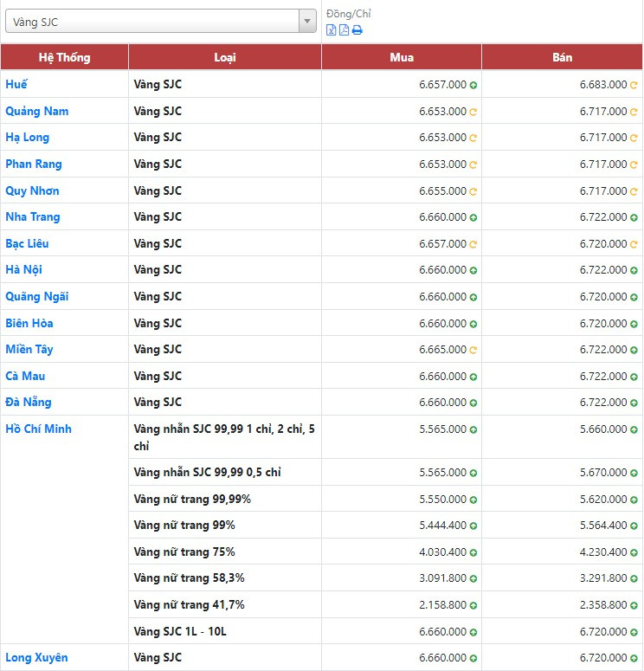Click green icon beside 2.358.800 price
644x671 pixels.
tap(634, 605)
